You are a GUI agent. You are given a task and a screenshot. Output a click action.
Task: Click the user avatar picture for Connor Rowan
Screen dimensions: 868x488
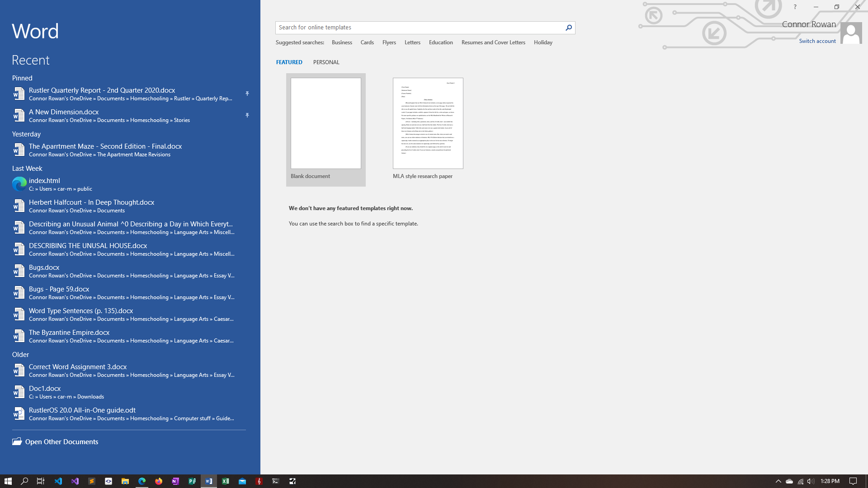coord(851,33)
